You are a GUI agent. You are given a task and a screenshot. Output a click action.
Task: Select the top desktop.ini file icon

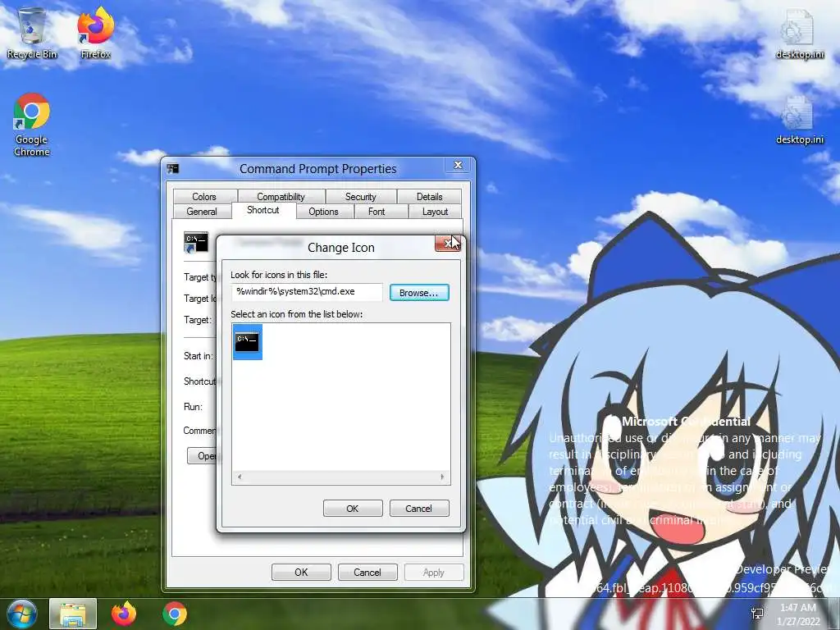point(799,33)
